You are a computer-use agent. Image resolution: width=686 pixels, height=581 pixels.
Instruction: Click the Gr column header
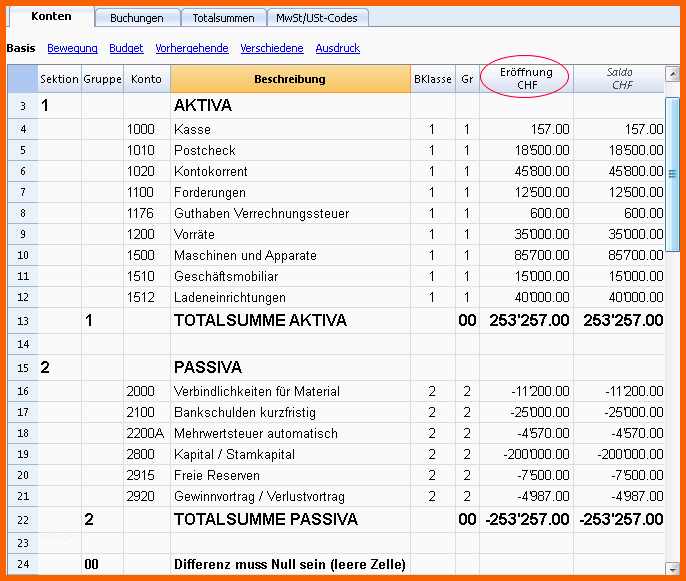pyautogui.click(x=467, y=79)
